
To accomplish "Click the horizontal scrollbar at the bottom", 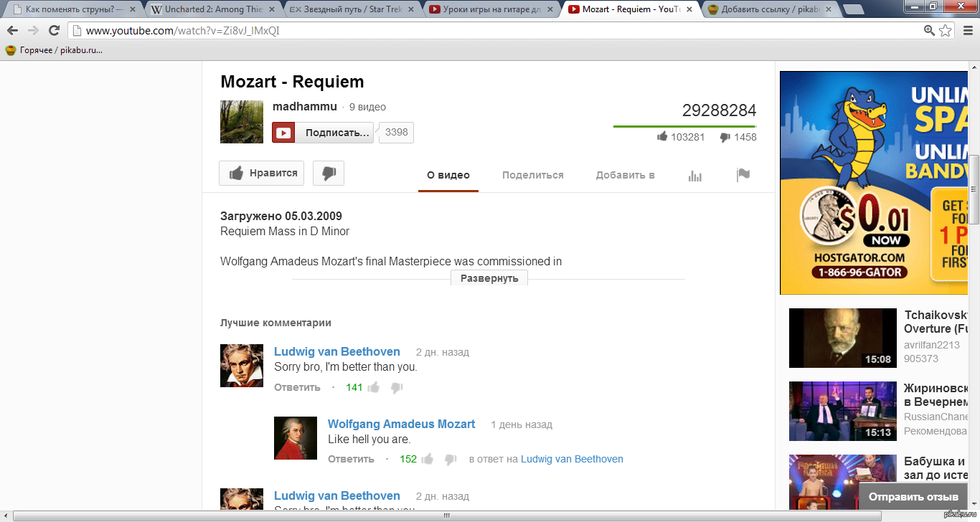I will 445,516.
